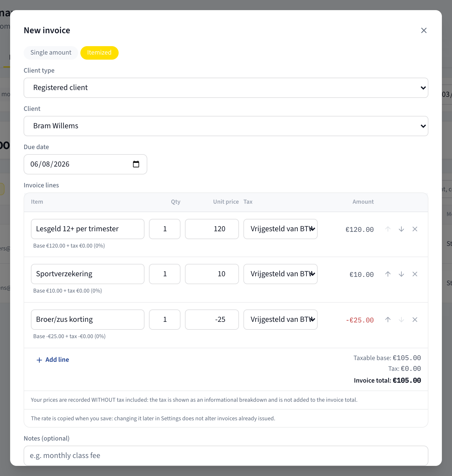Change tax for Broer/zus korting line
This screenshot has height=476, width=452.
pyautogui.click(x=281, y=320)
